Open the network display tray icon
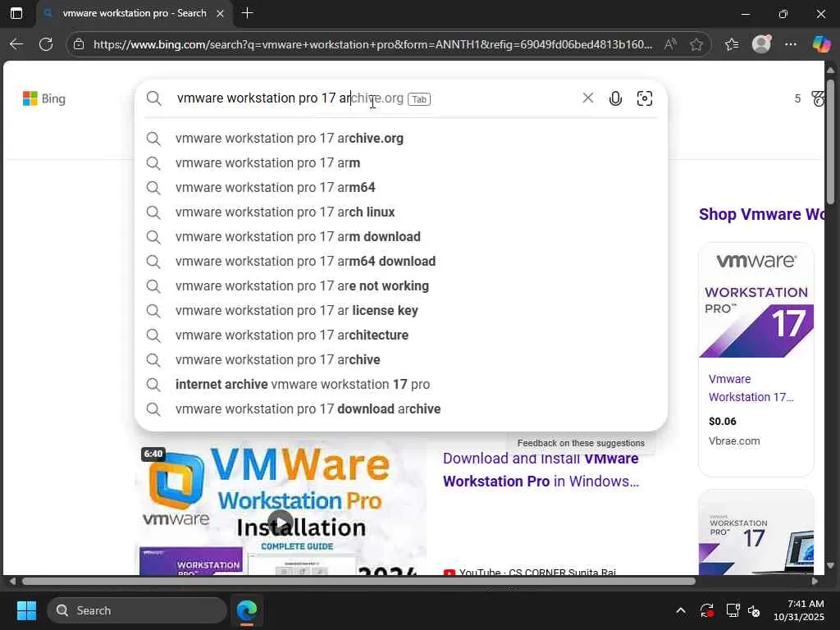This screenshot has height=630, width=840. [733, 610]
